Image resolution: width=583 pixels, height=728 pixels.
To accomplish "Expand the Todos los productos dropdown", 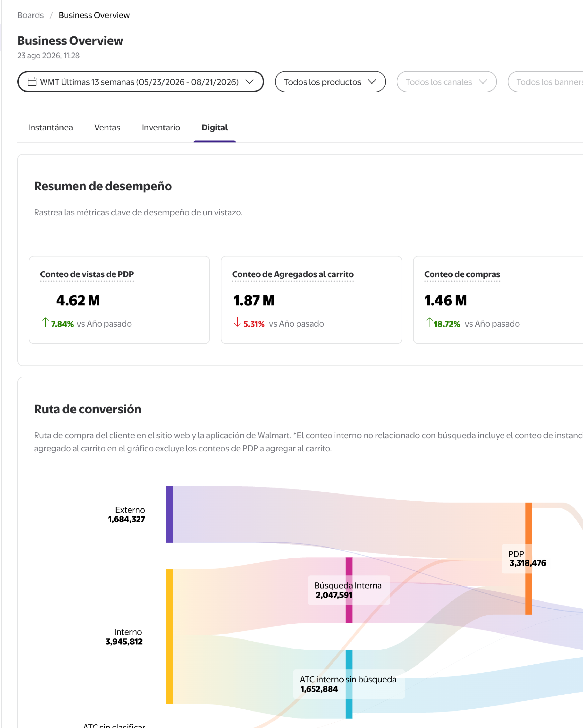I will click(x=330, y=81).
